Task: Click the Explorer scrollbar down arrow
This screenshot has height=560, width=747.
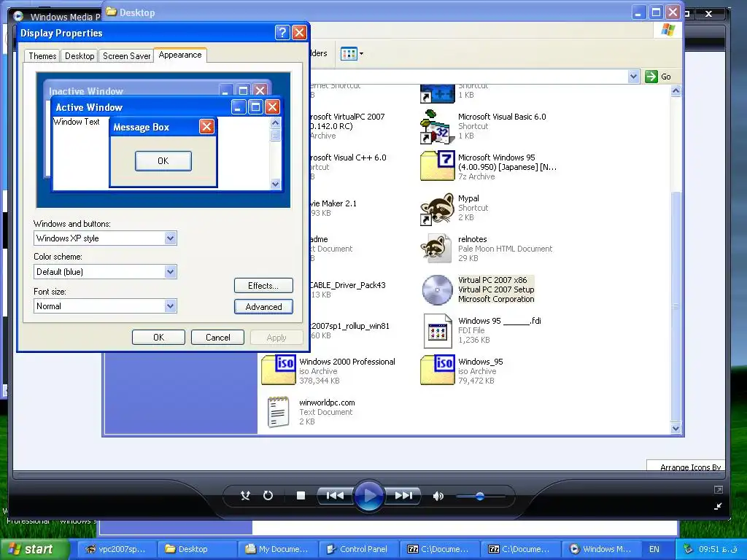Action: pos(676,428)
